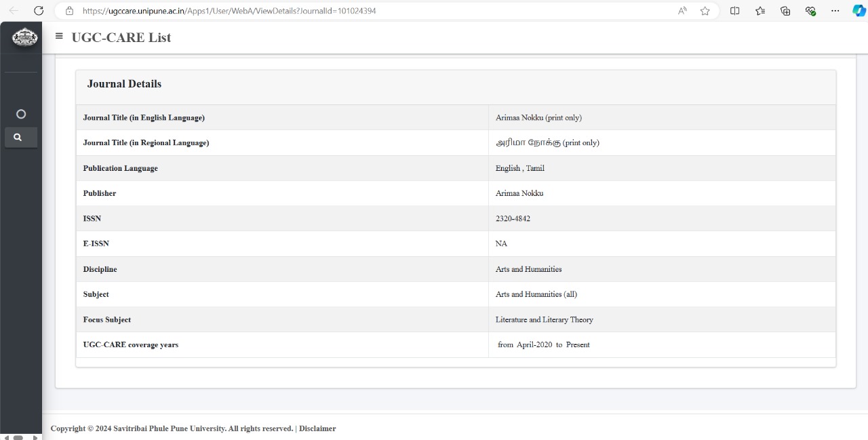The height and width of the screenshot is (440, 868).
Task: Expand the browser Settings and more menu
Action: click(x=835, y=11)
